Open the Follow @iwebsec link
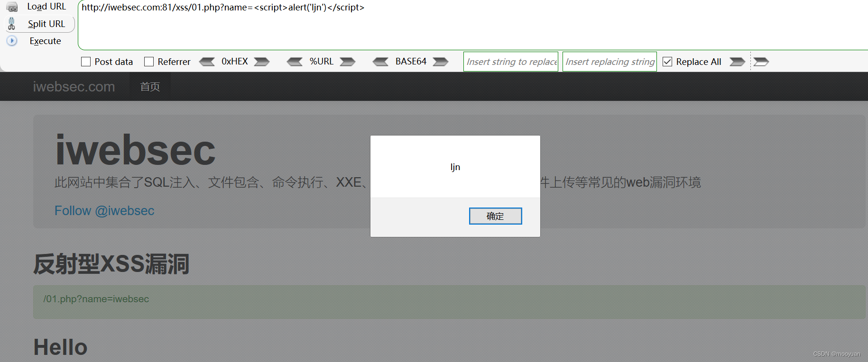Viewport: 868px width, 362px height. [x=104, y=210]
